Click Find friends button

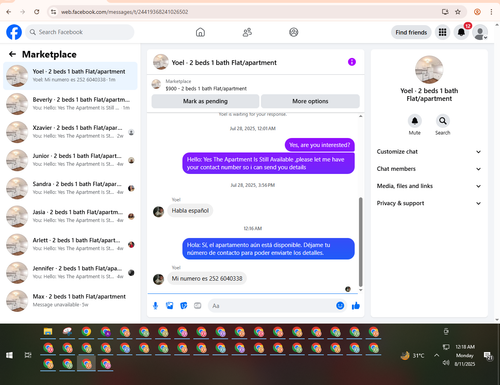click(411, 32)
